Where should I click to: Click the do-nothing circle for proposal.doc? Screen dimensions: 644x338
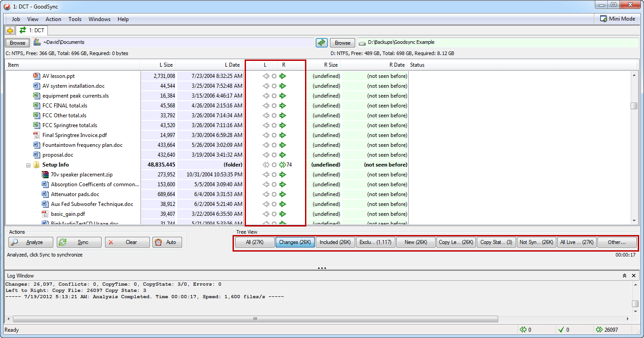click(x=274, y=155)
